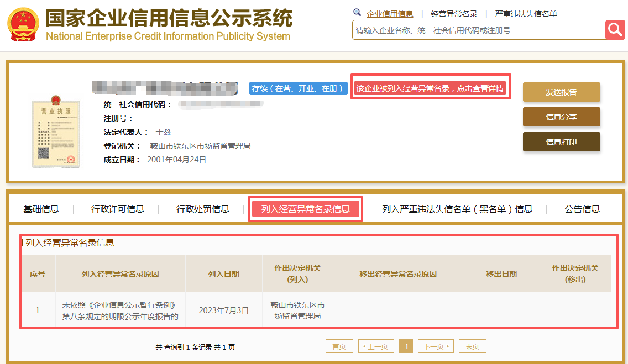The width and height of the screenshot is (628, 364).
Task: Select the 严重违法失信名单 search category
Action: click(x=526, y=14)
